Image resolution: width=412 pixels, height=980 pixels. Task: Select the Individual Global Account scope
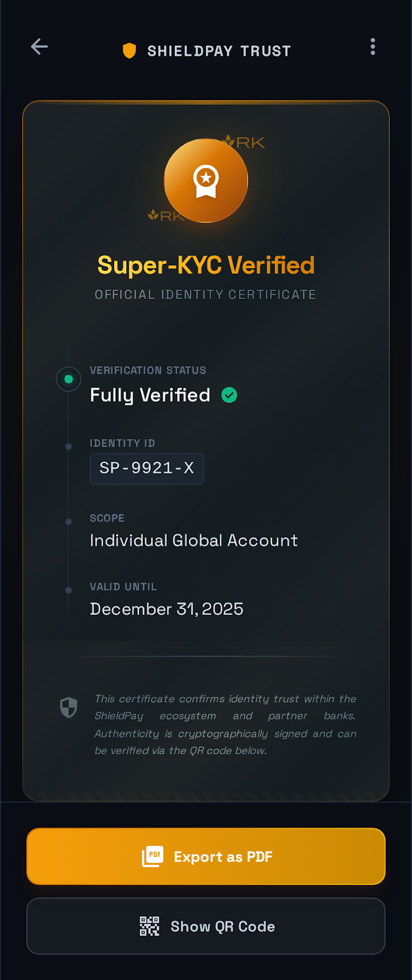tap(194, 540)
